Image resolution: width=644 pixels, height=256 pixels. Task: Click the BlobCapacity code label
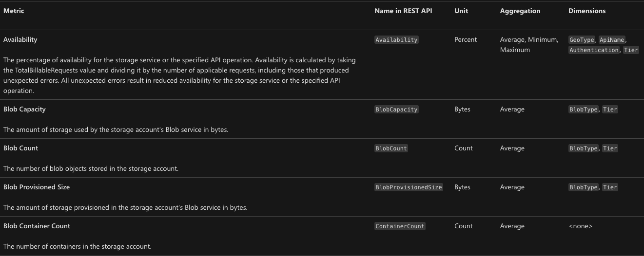coord(396,110)
